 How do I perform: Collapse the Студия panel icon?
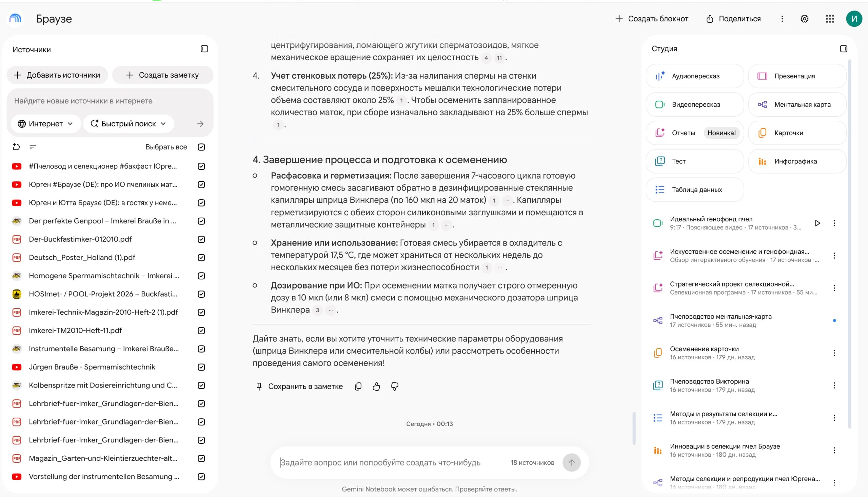pyautogui.click(x=843, y=49)
